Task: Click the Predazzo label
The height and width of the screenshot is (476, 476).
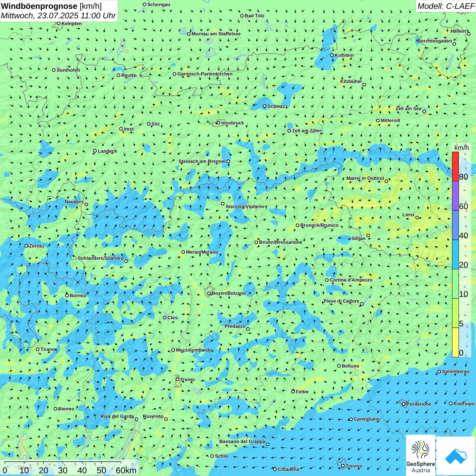Action: (235, 326)
